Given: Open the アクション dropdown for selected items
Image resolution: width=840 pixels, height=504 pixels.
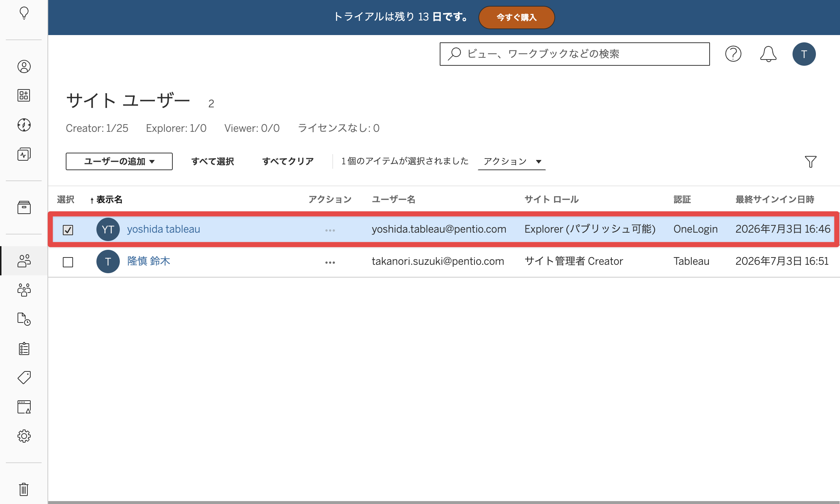Looking at the screenshot, I should coord(512,161).
